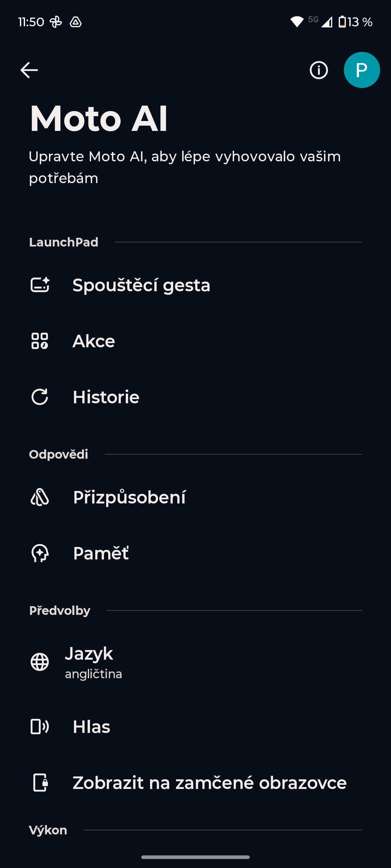Image resolution: width=391 pixels, height=868 pixels.
Task: Open the info circle icon
Action: pos(319,70)
